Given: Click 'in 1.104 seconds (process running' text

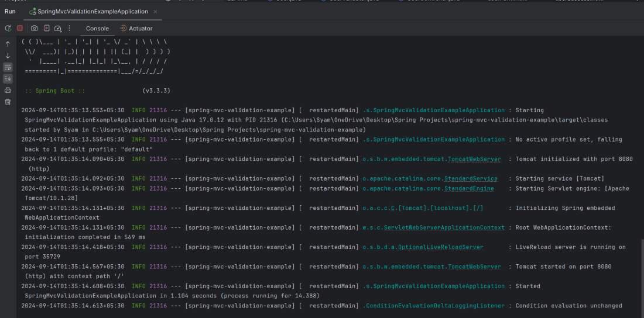Looking at the screenshot, I should point(238,296).
